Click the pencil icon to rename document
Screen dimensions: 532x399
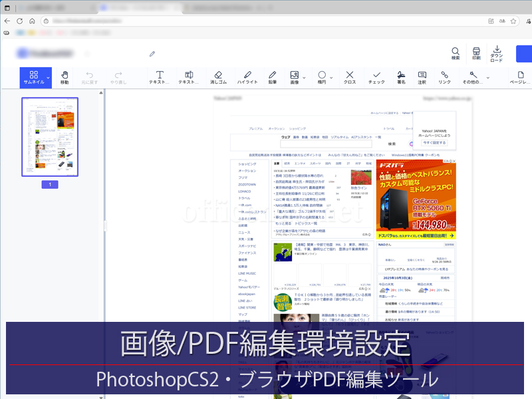[152, 53]
